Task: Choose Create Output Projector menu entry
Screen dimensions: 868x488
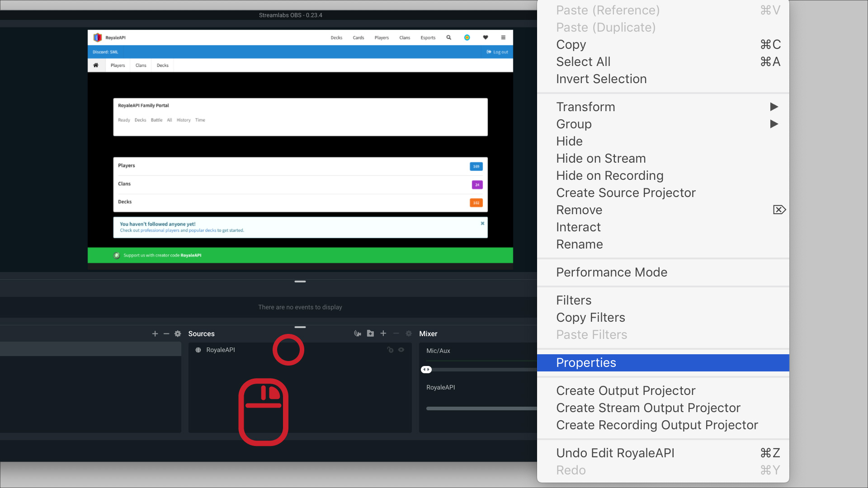Action: (663, 390)
